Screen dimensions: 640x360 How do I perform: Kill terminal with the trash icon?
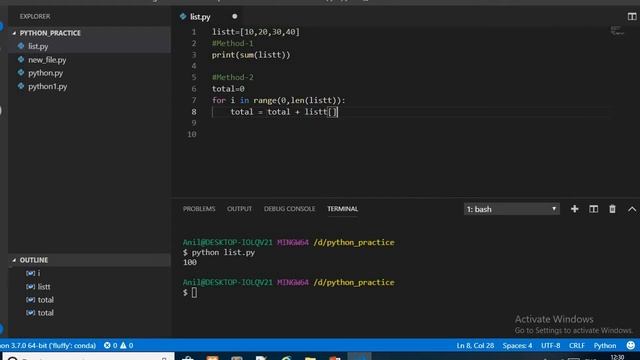click(612, 209)
